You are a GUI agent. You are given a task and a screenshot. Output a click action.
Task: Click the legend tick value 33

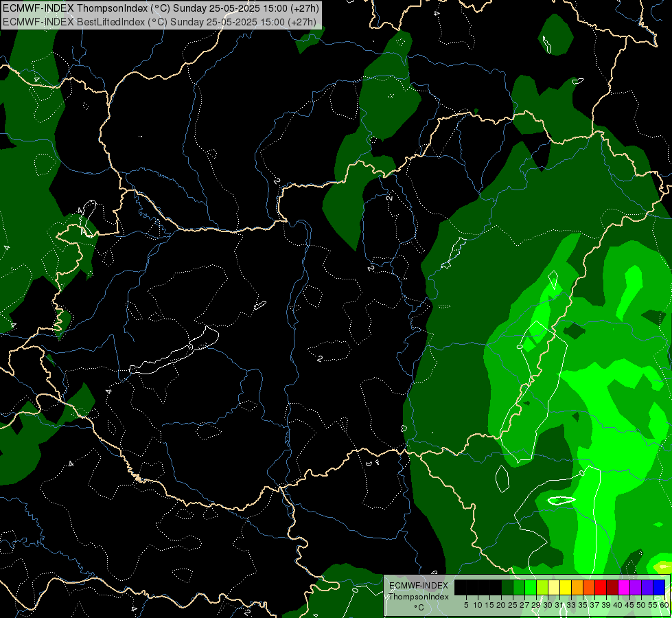(x=571, y=605)
